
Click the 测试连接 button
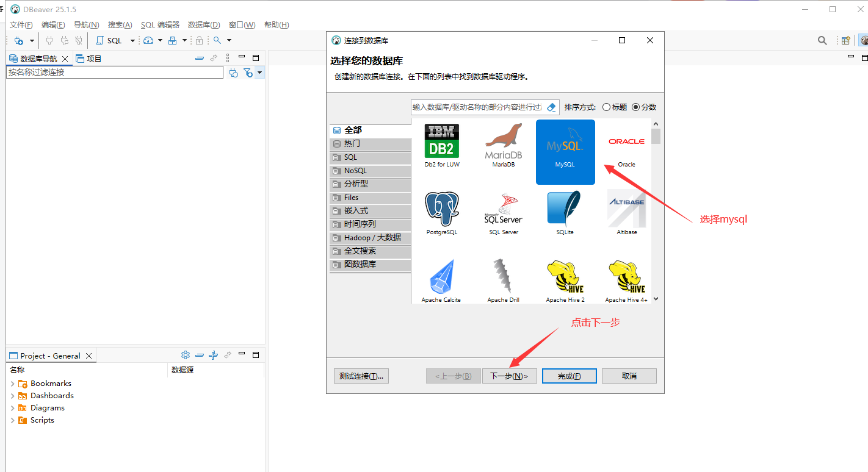click(361, 376)
